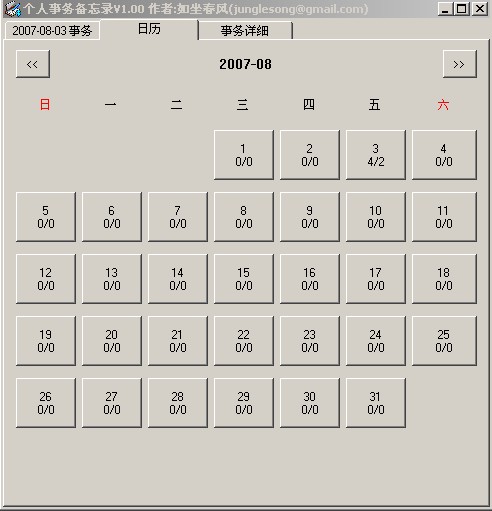Select day 3 showing 4/2 tasks
Image resolution: width=492 pixels, height=511 pixels.
376,155
